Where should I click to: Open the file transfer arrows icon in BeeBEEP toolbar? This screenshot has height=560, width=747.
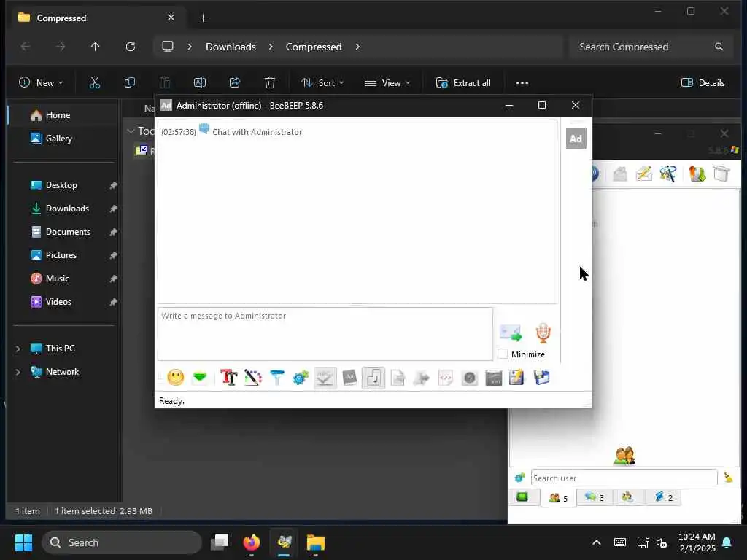[697, 174]
